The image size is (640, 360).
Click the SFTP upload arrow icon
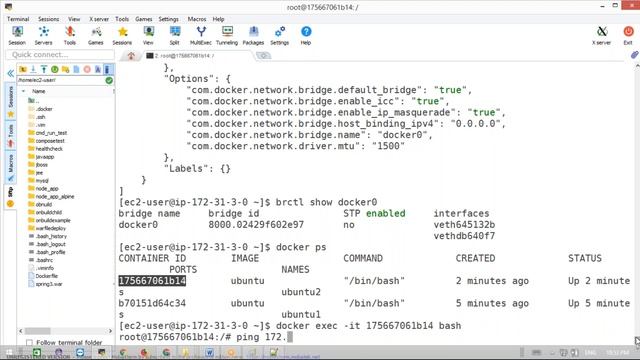(x=44, y=69)
